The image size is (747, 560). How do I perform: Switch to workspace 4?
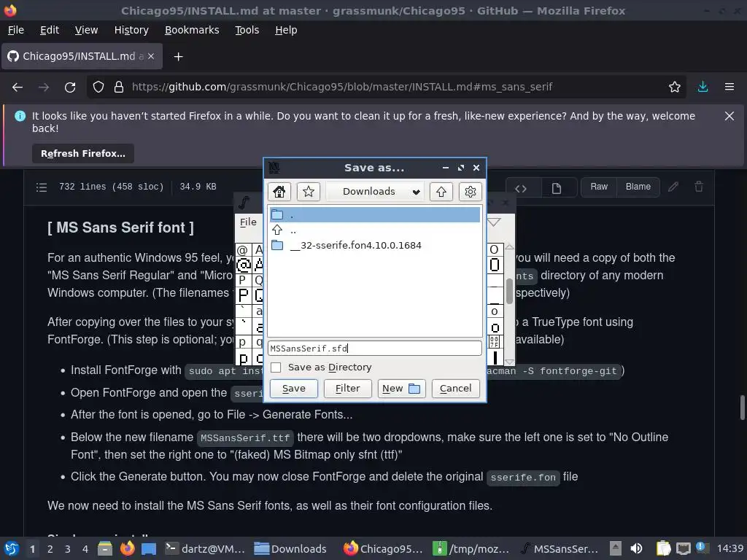[x=85, y=549]
